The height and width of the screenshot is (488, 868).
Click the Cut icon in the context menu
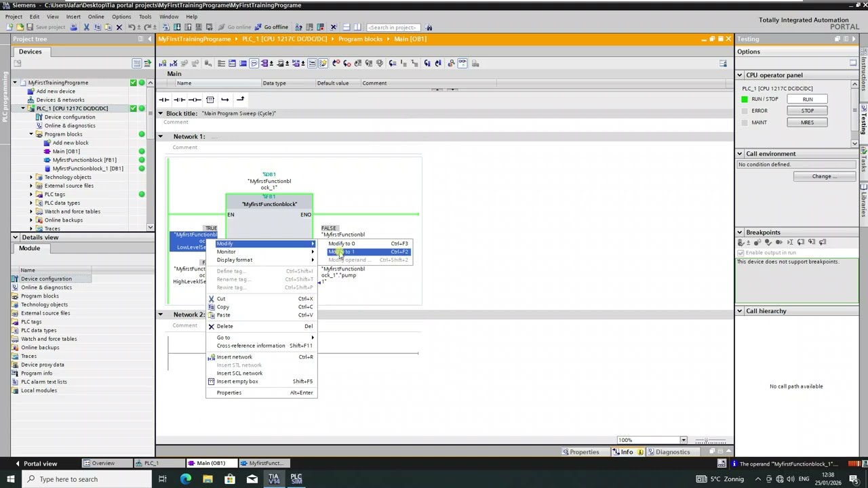(212, 299)
